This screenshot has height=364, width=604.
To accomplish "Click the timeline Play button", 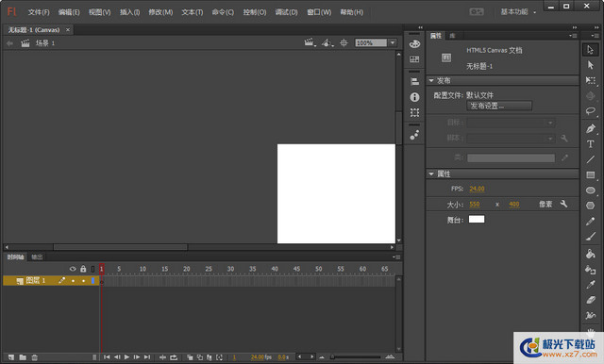I will coord(126,357).
